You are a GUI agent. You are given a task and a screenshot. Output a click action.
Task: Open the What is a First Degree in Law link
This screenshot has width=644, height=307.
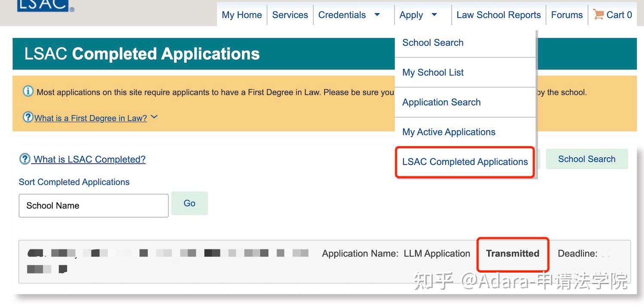click(91, 118)
